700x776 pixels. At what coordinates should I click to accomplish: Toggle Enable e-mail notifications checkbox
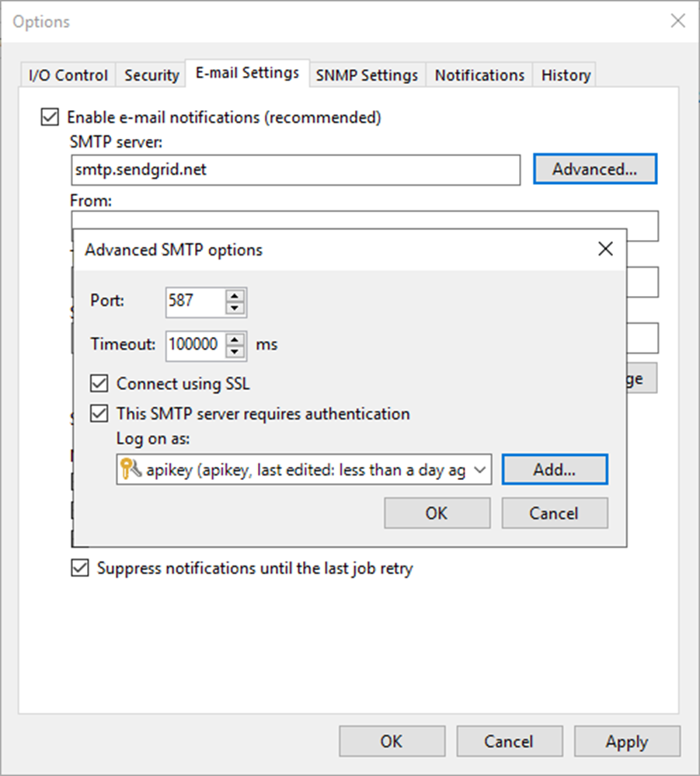tap(50, 117)
